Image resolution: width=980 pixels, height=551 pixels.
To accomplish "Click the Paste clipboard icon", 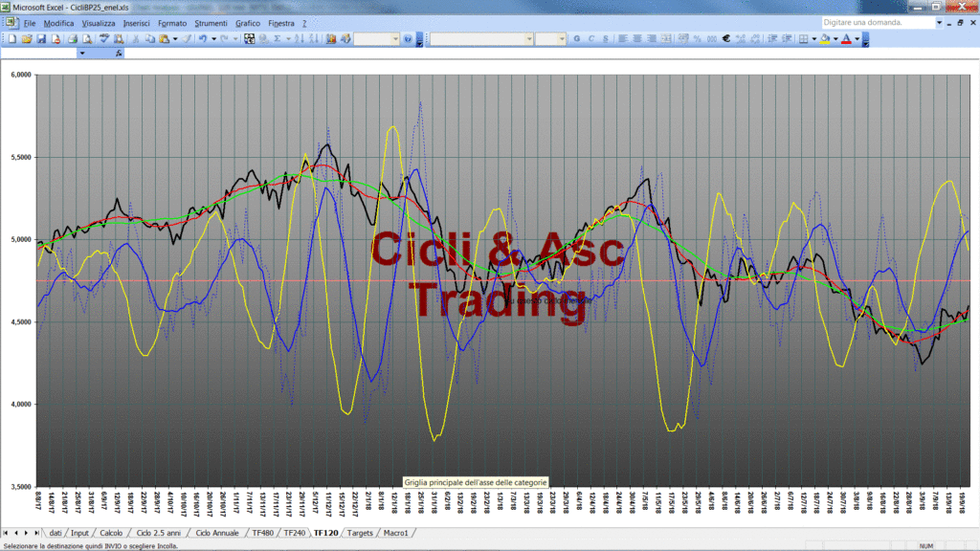I will pyautogui.click(x=165, y=38).
